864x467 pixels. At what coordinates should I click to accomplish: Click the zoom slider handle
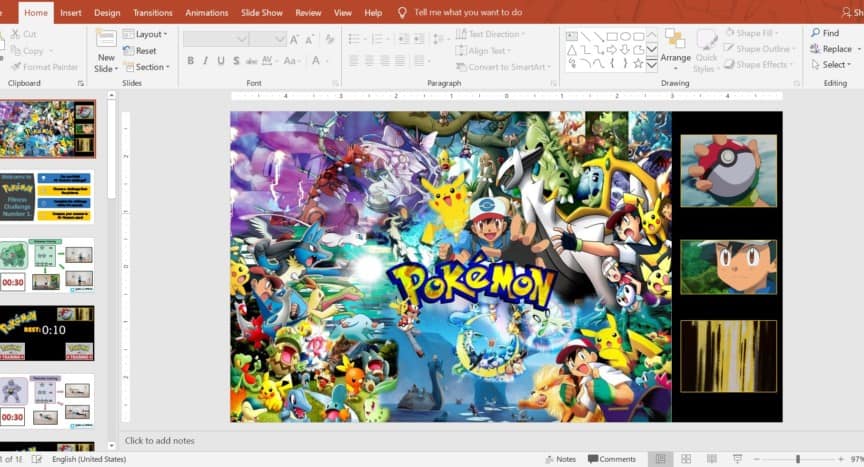(797, 459)
